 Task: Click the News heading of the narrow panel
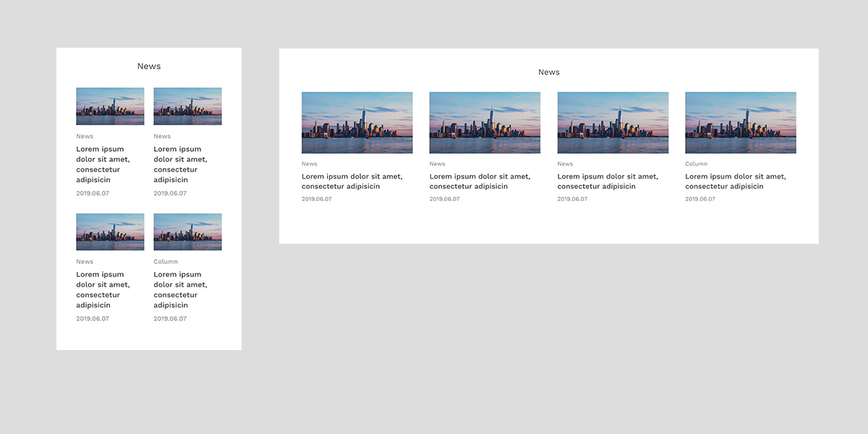149,67
